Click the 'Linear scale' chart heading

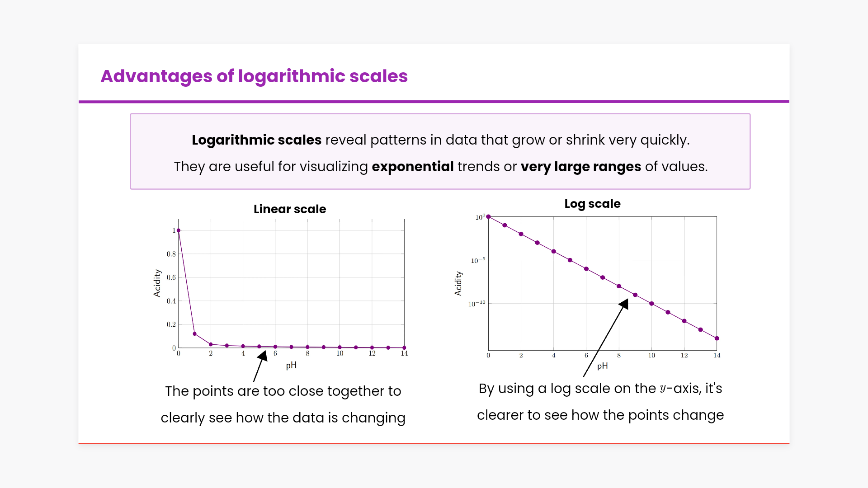click(x=289, y=209)
